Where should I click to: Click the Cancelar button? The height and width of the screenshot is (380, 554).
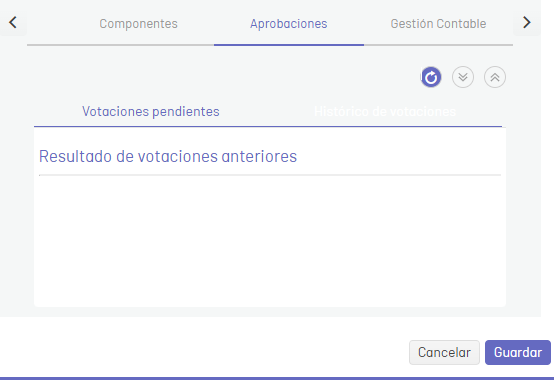[x=444, y=352]
